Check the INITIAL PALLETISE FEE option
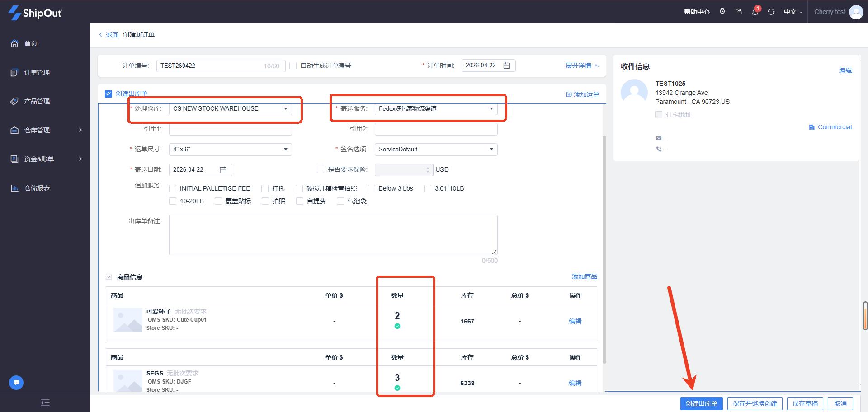 [173, 188]
